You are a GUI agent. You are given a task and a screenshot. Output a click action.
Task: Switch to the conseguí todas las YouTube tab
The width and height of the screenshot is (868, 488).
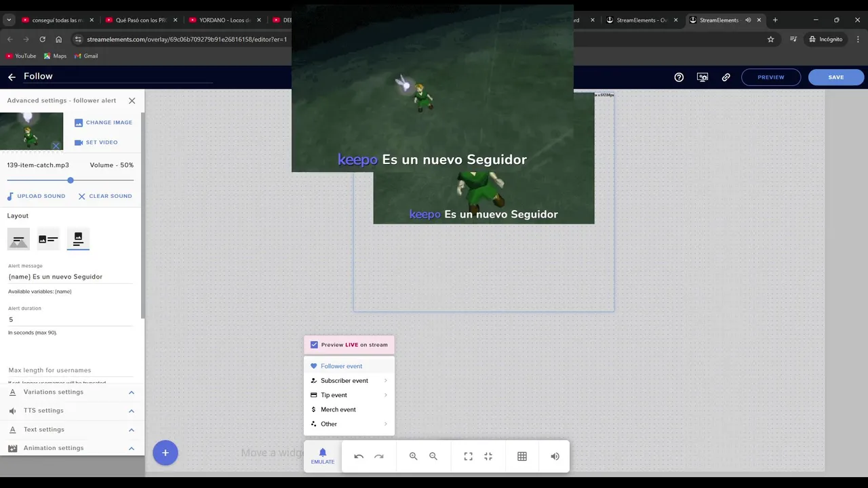click(58, 20)
